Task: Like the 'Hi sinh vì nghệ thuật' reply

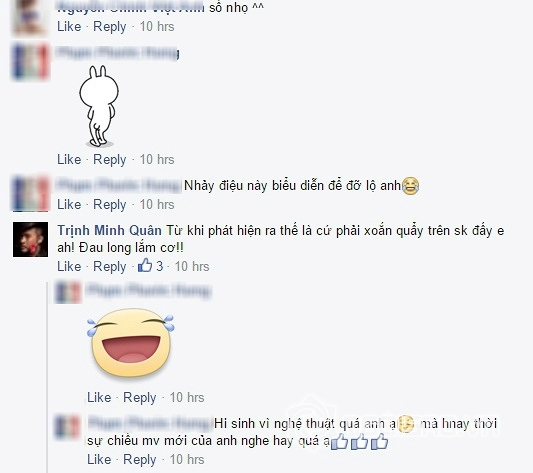Action: [99, 459]
